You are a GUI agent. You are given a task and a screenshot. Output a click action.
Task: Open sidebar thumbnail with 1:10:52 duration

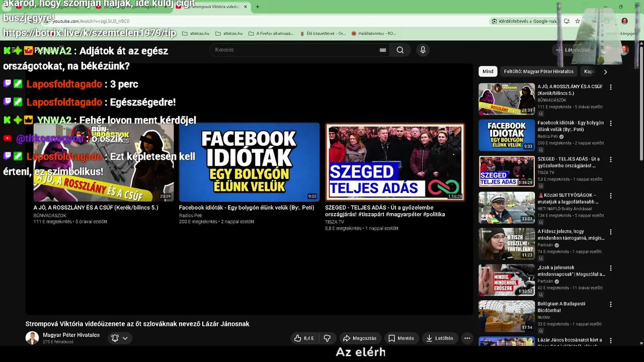click(x=507, y=280)
